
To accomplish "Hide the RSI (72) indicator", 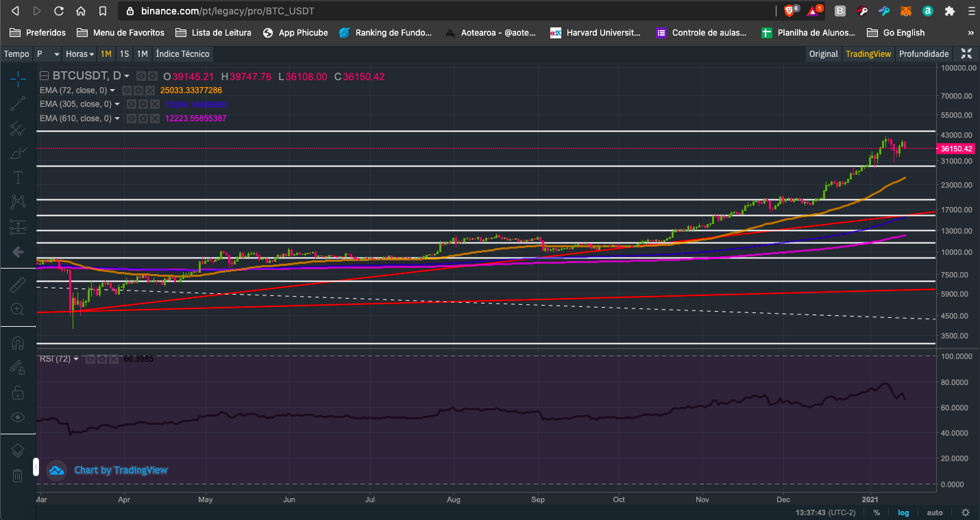I will pos(90,359).
